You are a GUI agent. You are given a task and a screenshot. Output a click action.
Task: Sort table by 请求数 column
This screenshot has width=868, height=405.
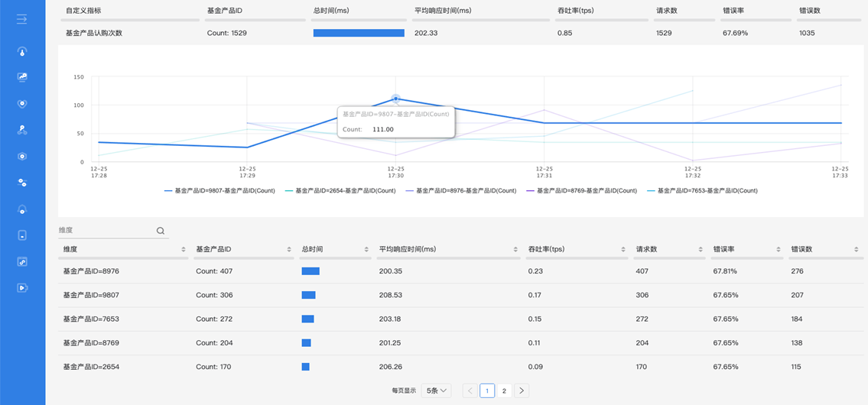(x=702, y=250)
